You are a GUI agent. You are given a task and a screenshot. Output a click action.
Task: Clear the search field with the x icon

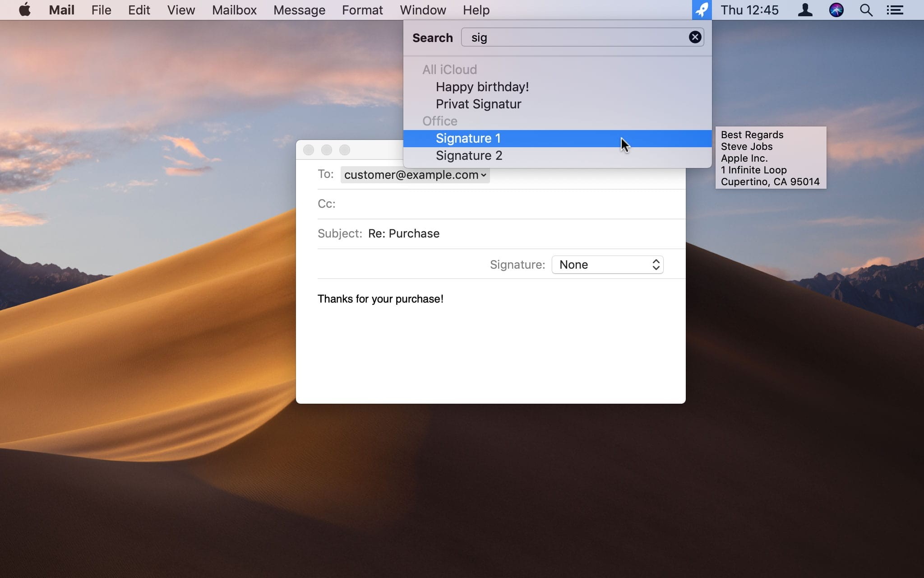(x=695, y=37)
